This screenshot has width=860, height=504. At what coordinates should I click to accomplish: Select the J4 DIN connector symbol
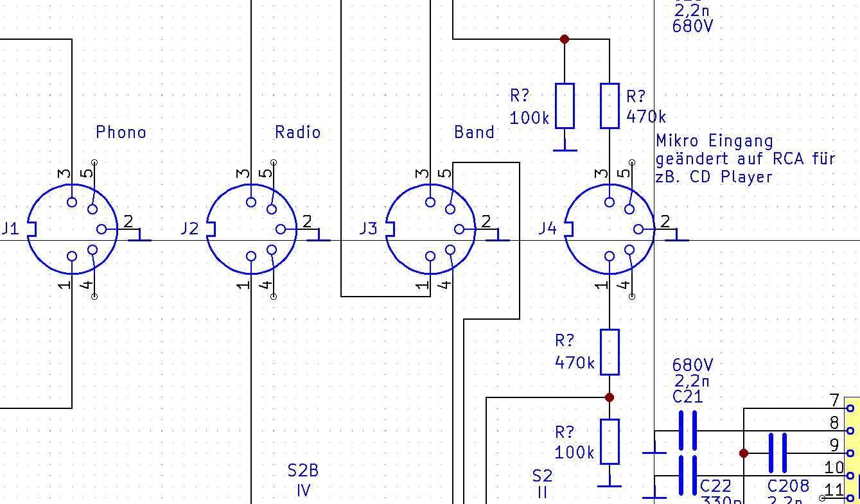point(610,229)
